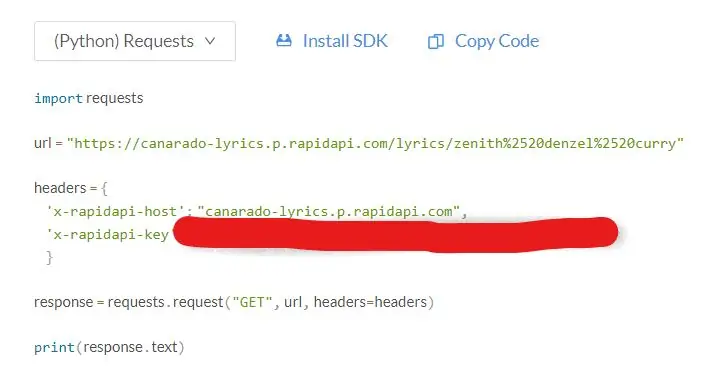Click the word requests after import
The image size is (725, 377).
coord(115,99)
